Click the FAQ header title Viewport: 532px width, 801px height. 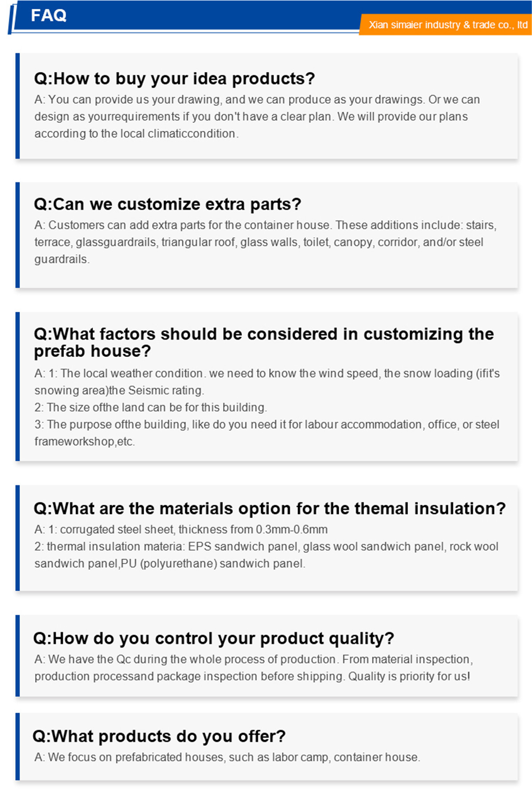click(x=49, y=16)
